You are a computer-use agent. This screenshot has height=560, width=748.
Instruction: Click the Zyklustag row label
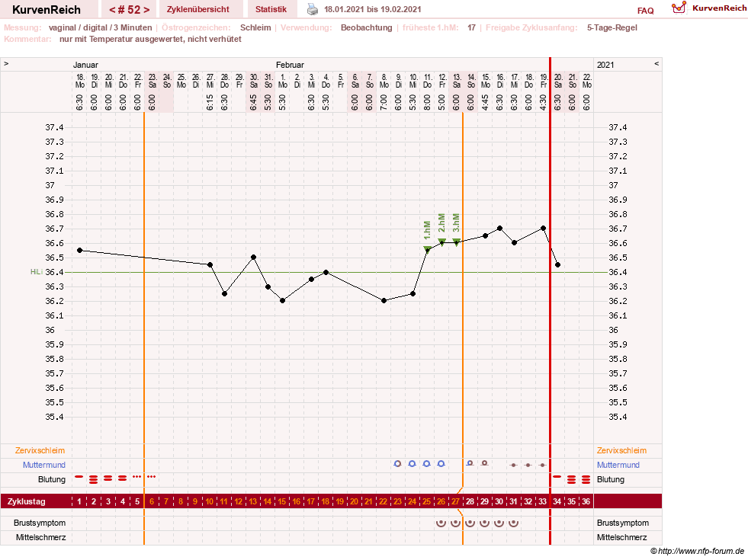[26, 501]
